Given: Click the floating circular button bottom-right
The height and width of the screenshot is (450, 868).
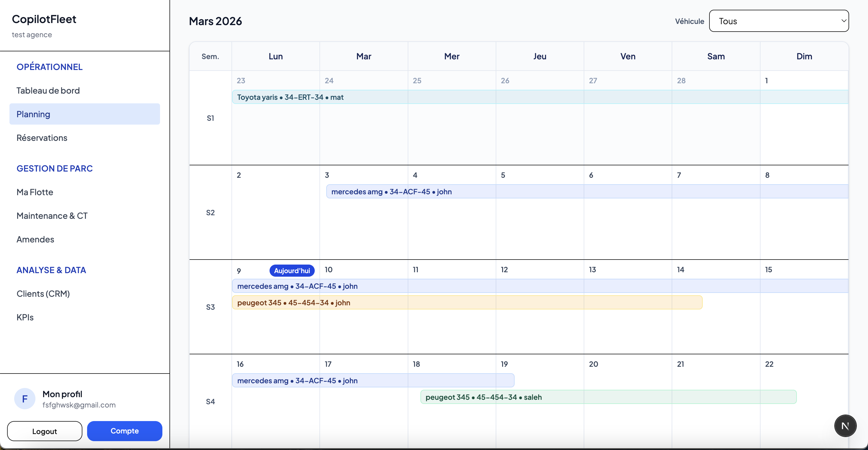Looking at the screenshot, I should click(845, 425).
